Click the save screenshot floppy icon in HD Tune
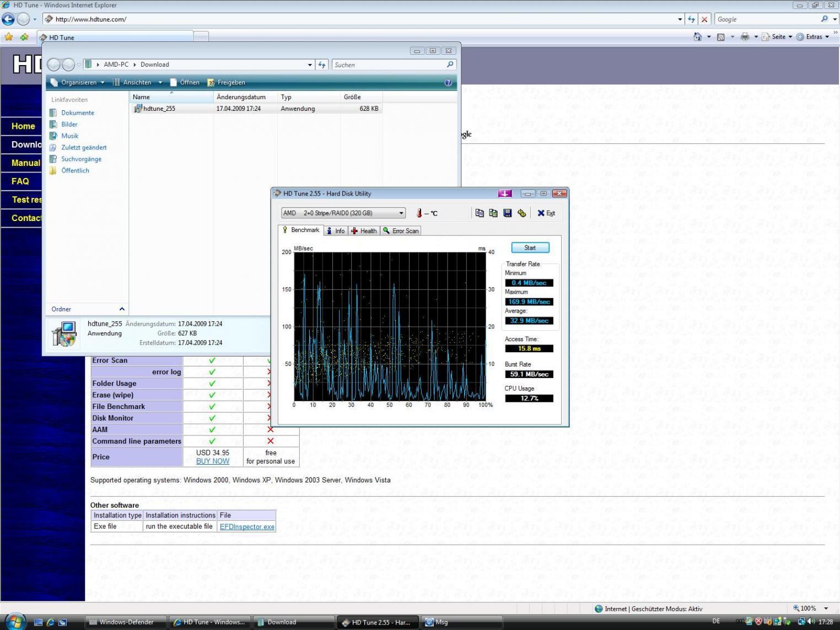This screenshot has width=840, height=630. coord(508,213)
